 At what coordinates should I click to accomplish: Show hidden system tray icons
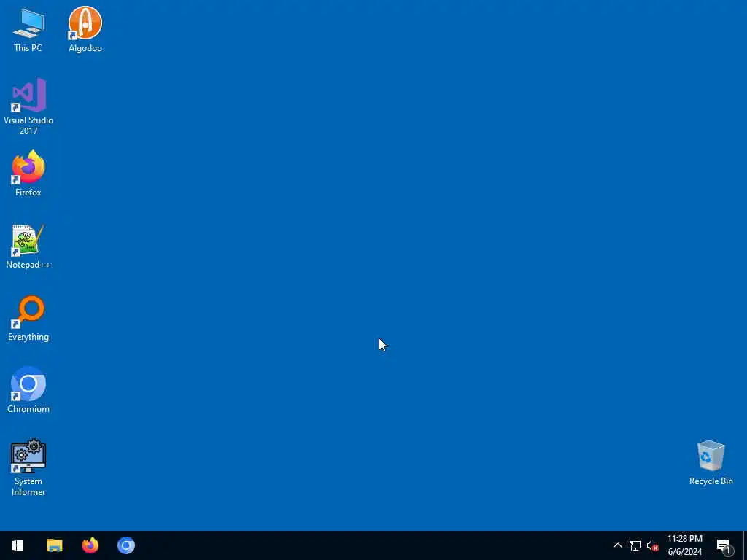point(617,545)
